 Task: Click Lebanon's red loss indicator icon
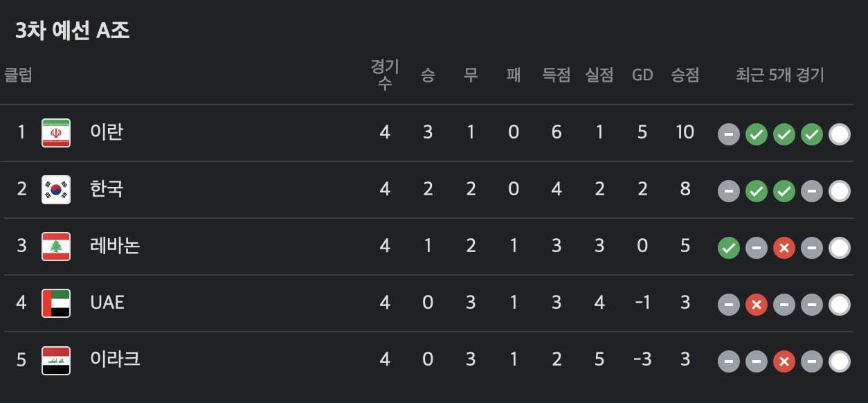click(x=784, y=247)
